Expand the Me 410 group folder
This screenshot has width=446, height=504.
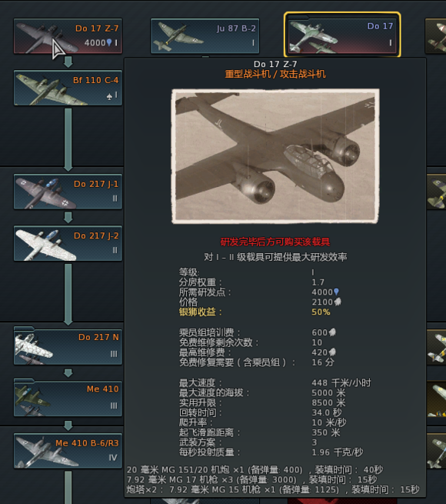(x=68, y=398)
